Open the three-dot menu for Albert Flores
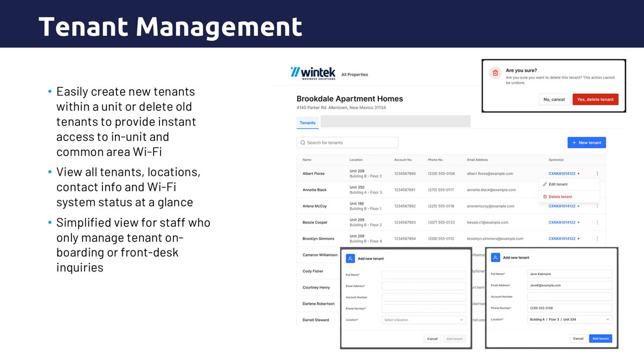Screen dimensions: 644x362 (x=597, y=174)
